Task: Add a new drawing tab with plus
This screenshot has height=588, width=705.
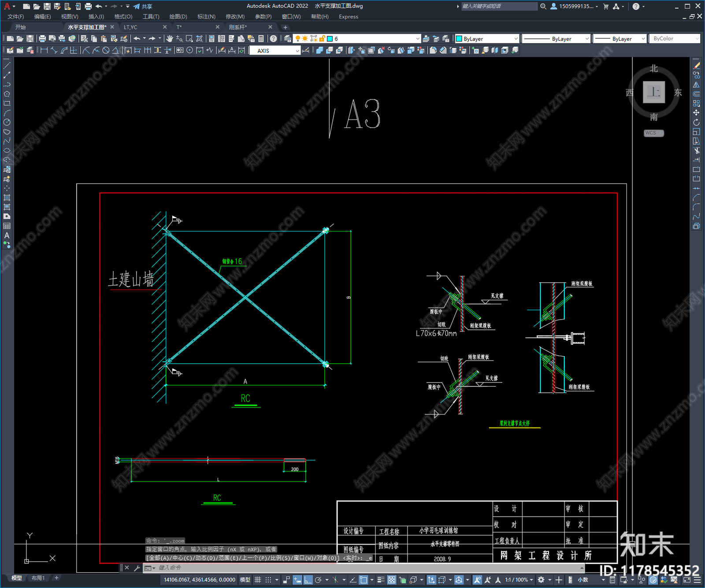Action: point(285,27)
